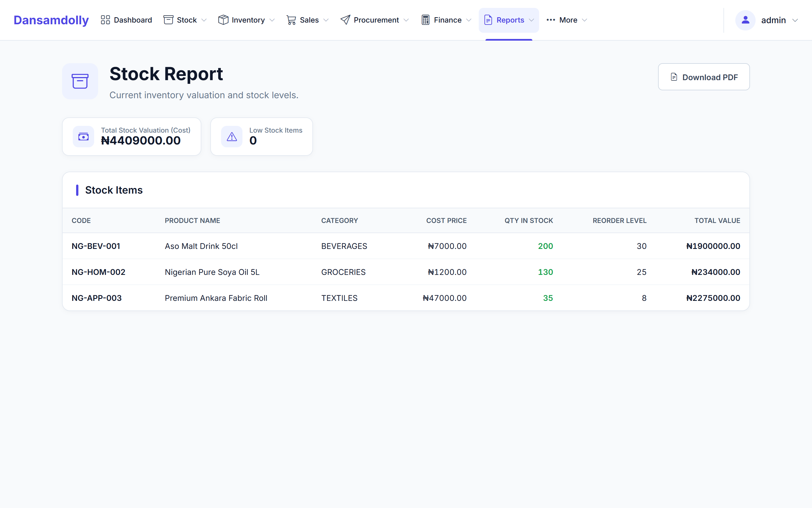Image resolution: width=812 pixels, height=508 pixels.
Task: Click the Procurement paper plane icon
Action: tap(345, 20)
